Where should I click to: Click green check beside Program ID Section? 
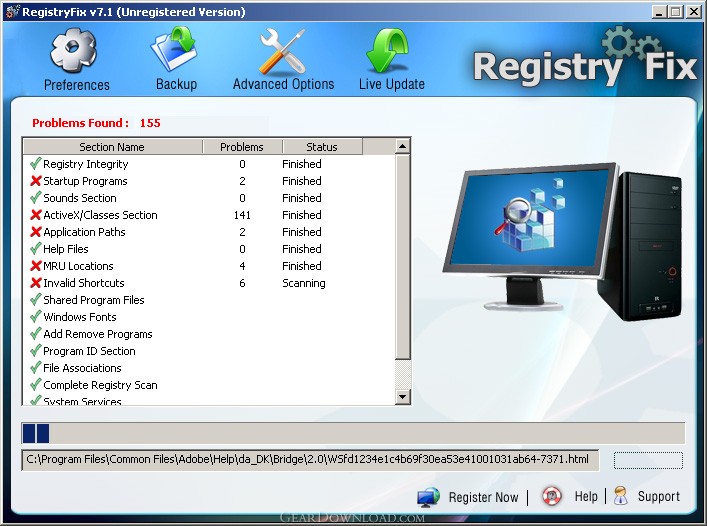click(x=36, y=351)
